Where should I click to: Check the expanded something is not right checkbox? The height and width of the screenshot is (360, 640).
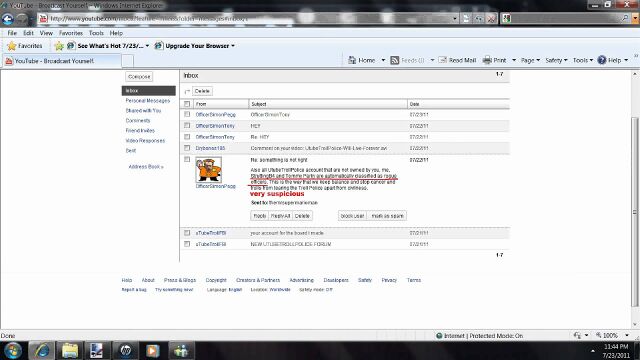(x=187, y=159)
